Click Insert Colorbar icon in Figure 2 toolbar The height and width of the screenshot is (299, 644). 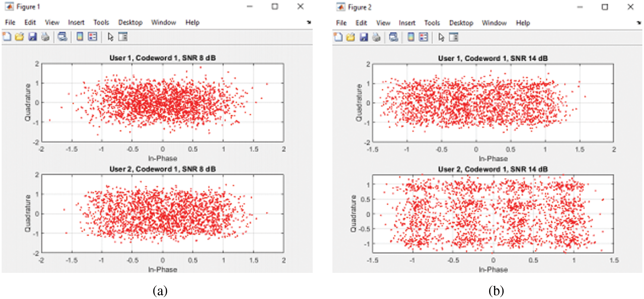click(x=411, y=37)
